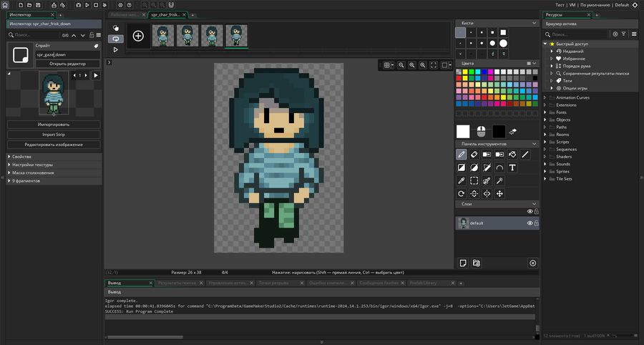Open the Сообщения Feather tab

[379, 283]
